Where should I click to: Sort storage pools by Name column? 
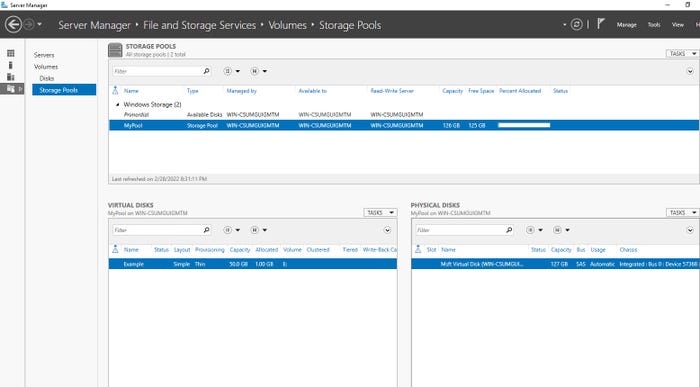131,91
